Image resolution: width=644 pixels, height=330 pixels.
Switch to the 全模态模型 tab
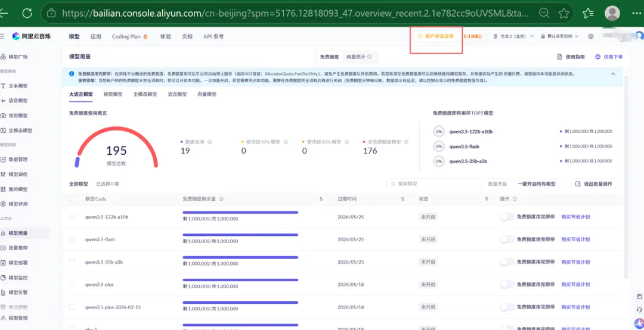click(145, 94)
